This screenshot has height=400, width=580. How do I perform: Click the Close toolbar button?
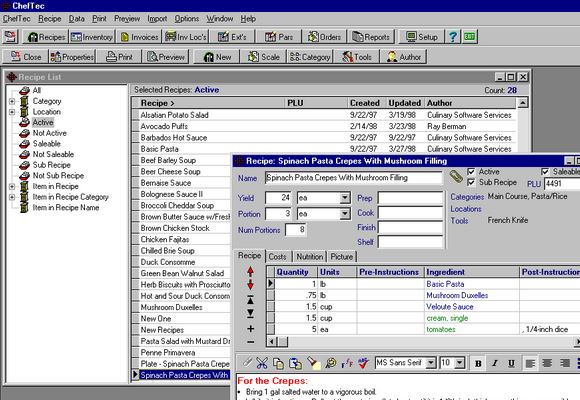point(26,57)
